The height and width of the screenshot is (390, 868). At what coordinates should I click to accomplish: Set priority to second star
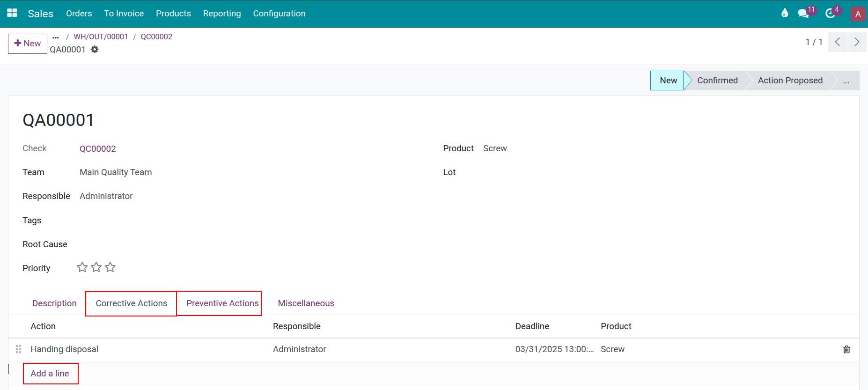tap(96, 267)
